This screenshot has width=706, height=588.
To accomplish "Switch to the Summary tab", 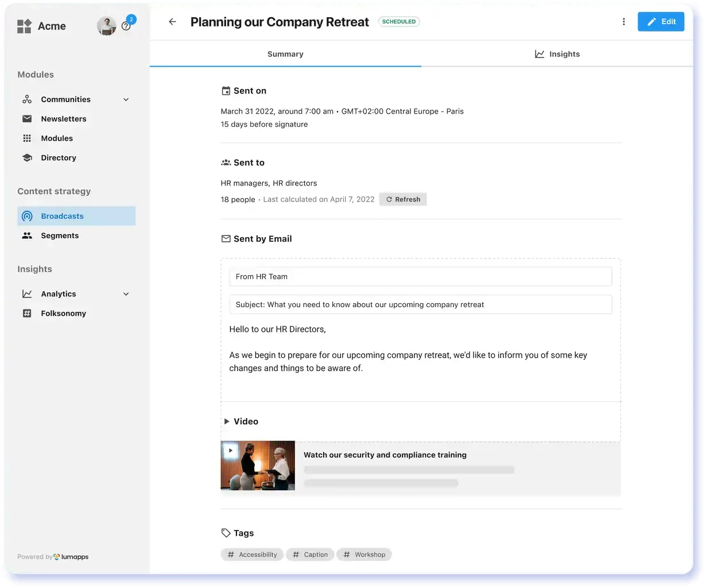I will click(x=285, y=54).
